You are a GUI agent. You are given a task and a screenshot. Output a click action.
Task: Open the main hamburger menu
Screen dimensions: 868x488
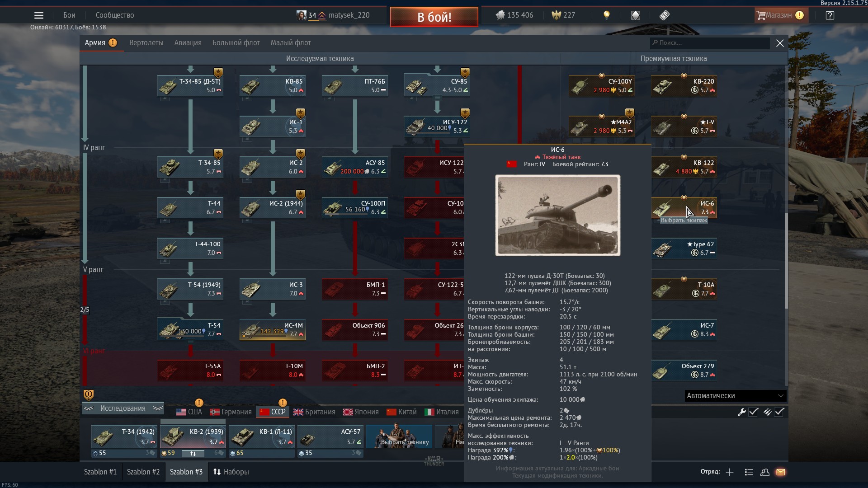coord(39,15)
